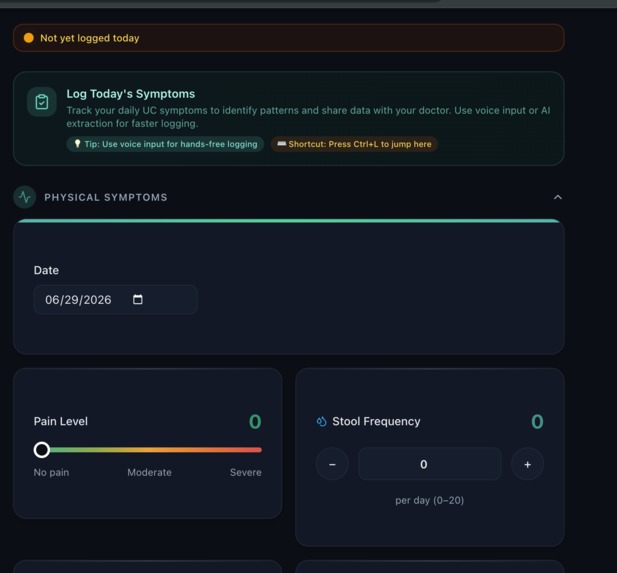This screenshot has width=617, height=573.
Task: Click the 'Date' field label
Action: coord(46,270)
